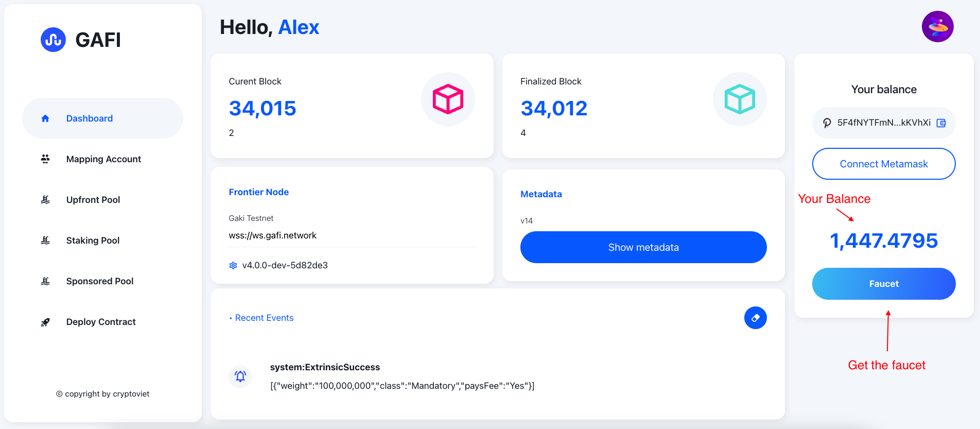Viewport: 980px width, 429px height.
Task: Clear recent events with the eraser icon
Action: (x=755, y=318)
